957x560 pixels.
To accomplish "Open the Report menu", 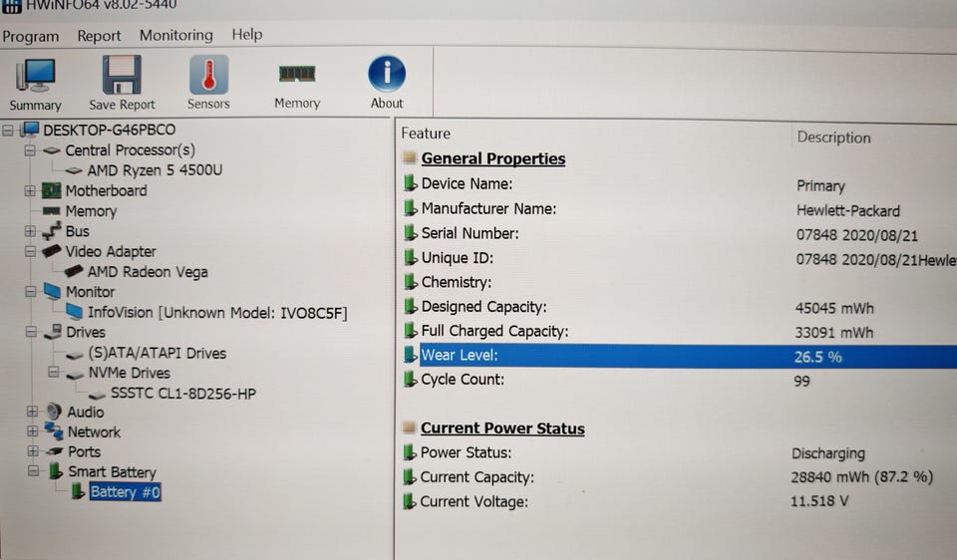I will point(99,36).
